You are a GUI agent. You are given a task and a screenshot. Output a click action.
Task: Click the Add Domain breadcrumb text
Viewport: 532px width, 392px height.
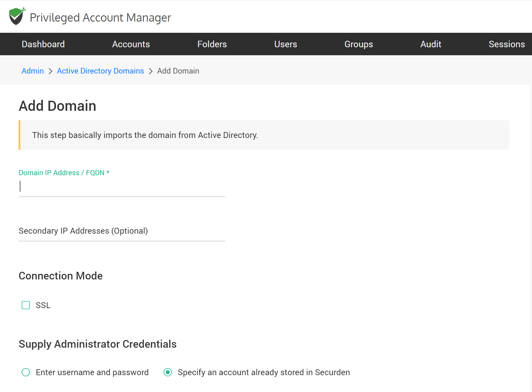click(x=178, y=71)
